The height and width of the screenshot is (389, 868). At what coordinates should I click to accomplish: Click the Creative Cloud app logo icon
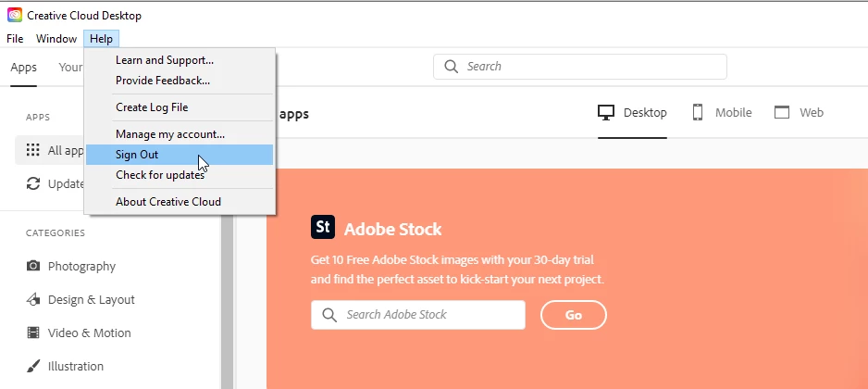(x=15, y=15)
